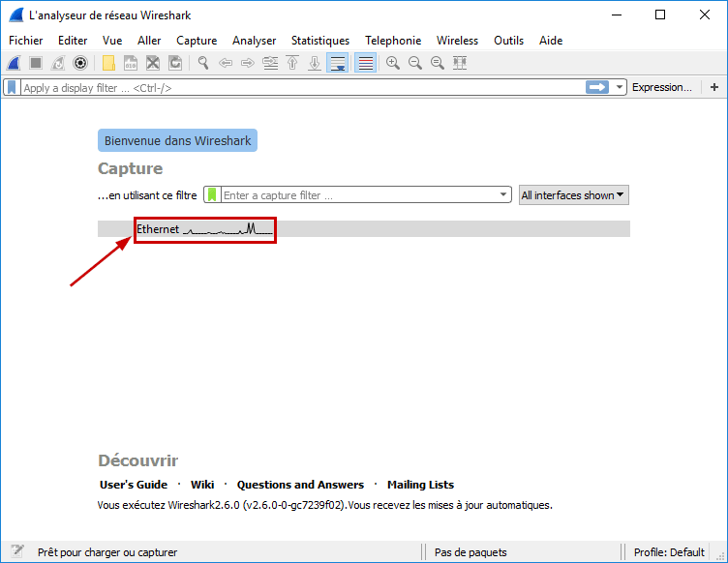Image resolution: width=728 pixels, height=563 pixels.
Task: Open the Aller menu
Action: (x=149, y=41)
